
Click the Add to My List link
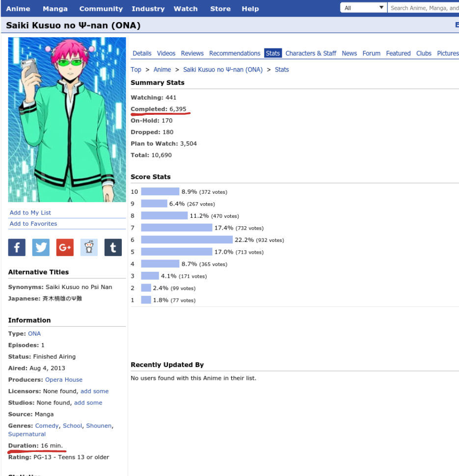(30, 212)
